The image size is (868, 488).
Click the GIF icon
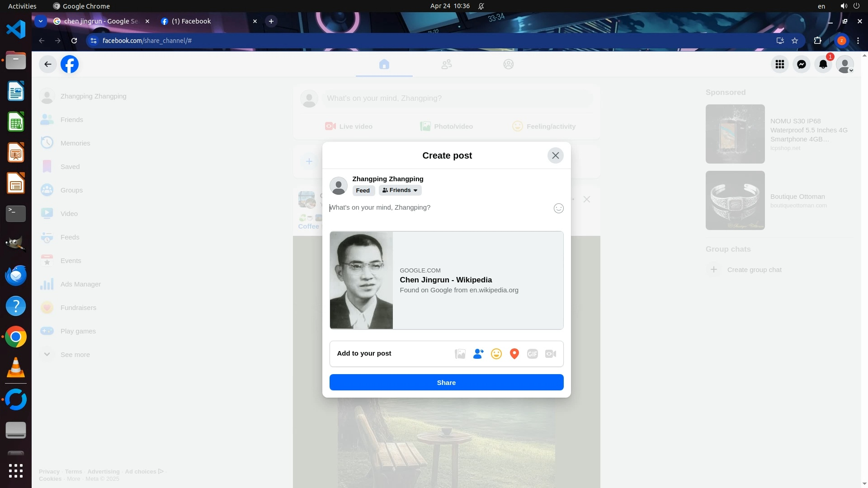tap(532, 354)
